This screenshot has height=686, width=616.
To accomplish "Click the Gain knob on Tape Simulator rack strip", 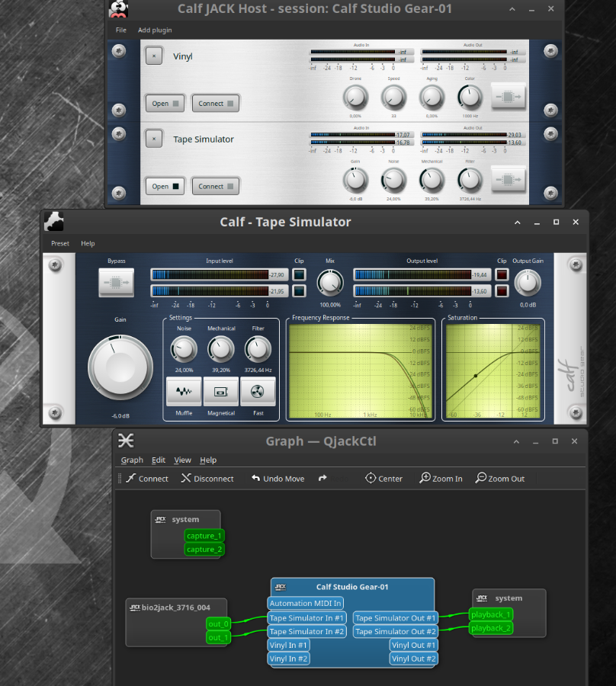I will [355, 180].
